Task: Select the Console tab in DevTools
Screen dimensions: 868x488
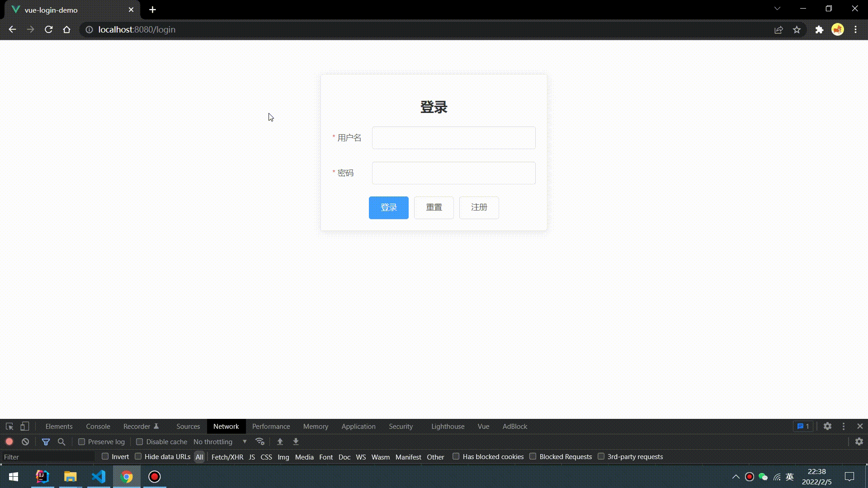Action: coord(98,426)
